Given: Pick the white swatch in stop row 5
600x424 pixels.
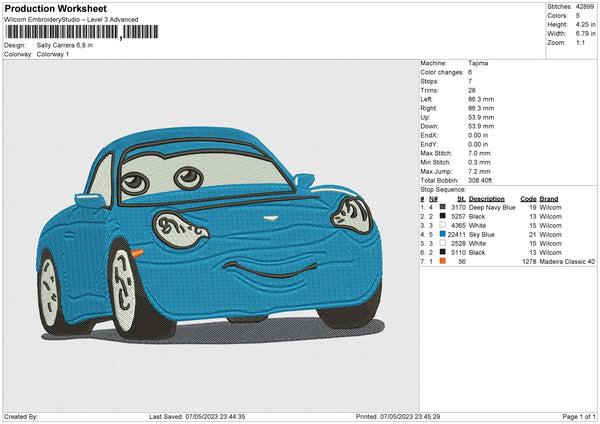Looking at the screenshot, I should click(443, 243).
